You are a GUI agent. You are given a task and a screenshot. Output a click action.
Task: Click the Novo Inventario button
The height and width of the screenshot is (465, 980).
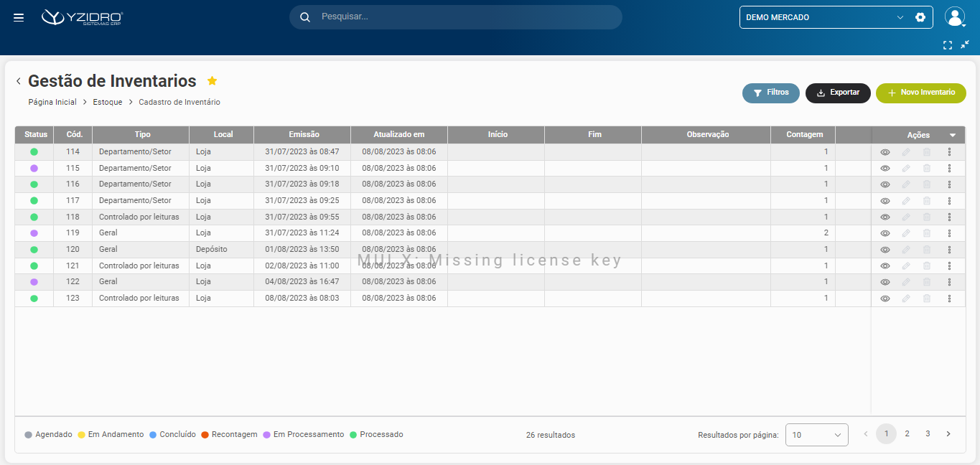(920, 93)
